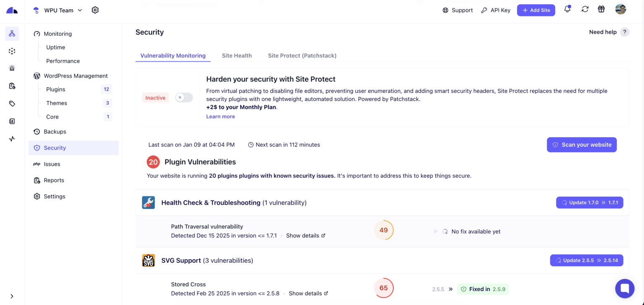Click the WP Umbrella logo

[x=12, y=10]
